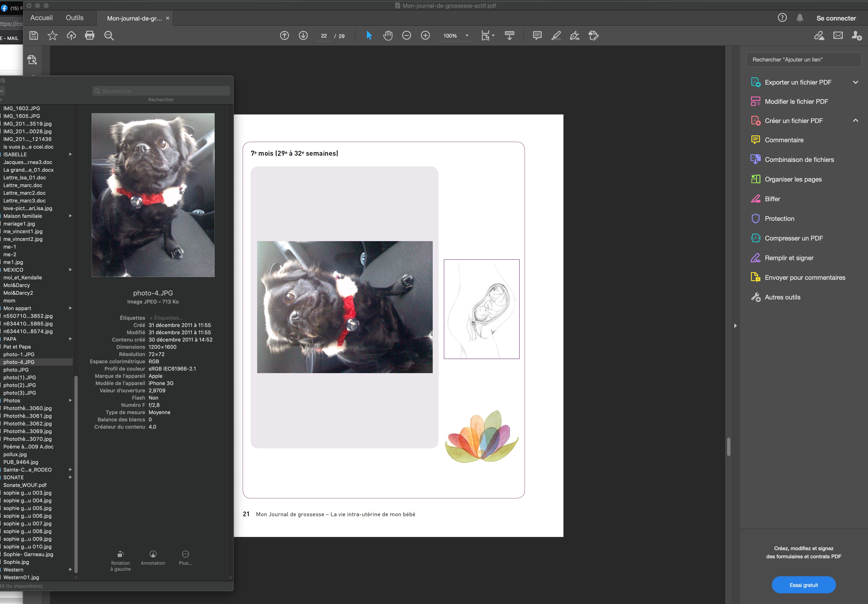
Task: Expand the ISABELLE folder
Action: (70, 154)
